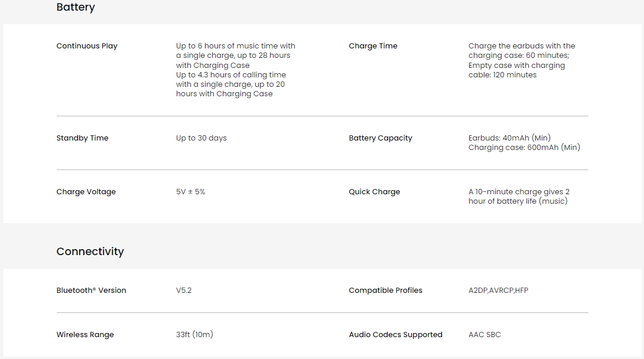Select the A2DP,AVRCP,HFP profiles text
Viewport: 644px width, 359px height.
(x=498, y=291)
